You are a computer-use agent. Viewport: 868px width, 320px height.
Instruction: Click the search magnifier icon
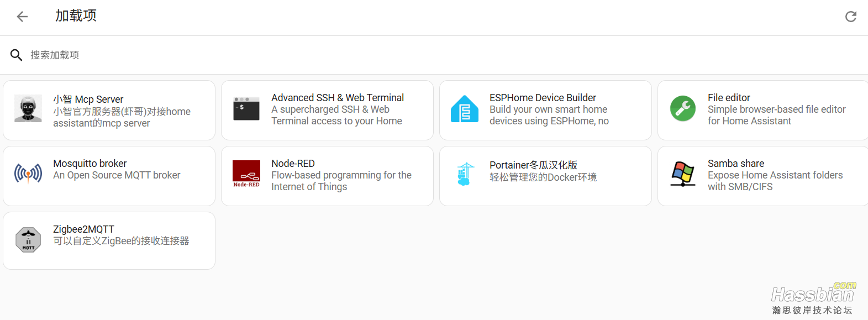click(x=17, y=55)
